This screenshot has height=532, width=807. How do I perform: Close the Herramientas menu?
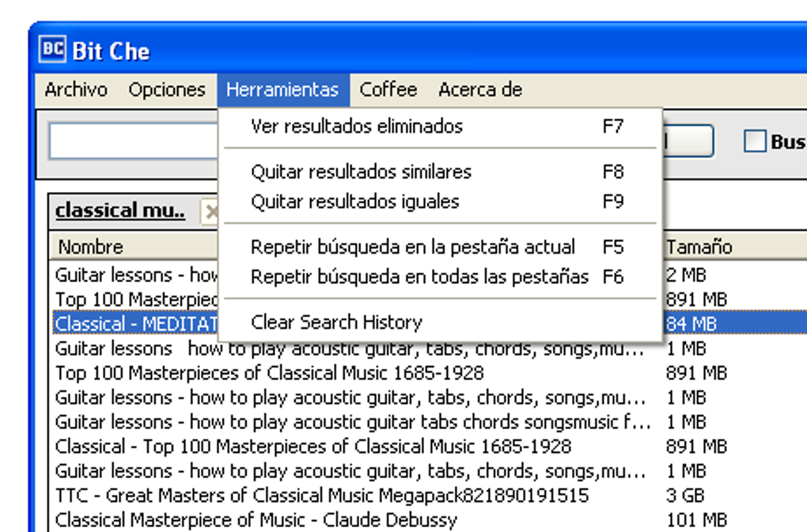[x=283, y=90]
